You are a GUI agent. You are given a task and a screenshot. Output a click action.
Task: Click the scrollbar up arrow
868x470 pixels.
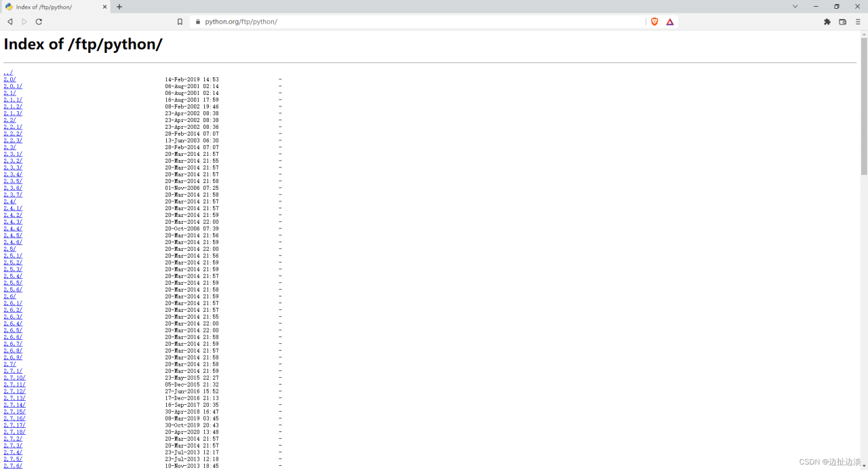864,34
